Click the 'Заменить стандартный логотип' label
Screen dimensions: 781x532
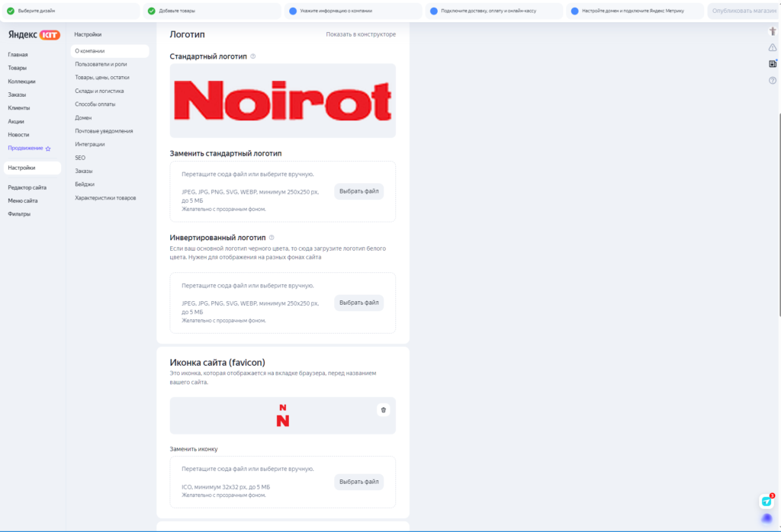pos(226,153)
